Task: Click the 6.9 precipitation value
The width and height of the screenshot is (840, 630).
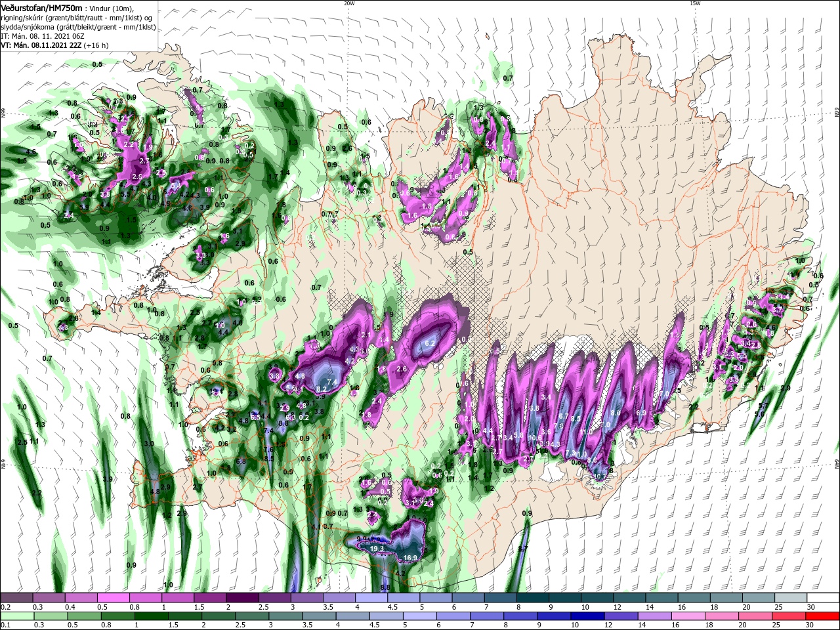Action: coord(641,413)
